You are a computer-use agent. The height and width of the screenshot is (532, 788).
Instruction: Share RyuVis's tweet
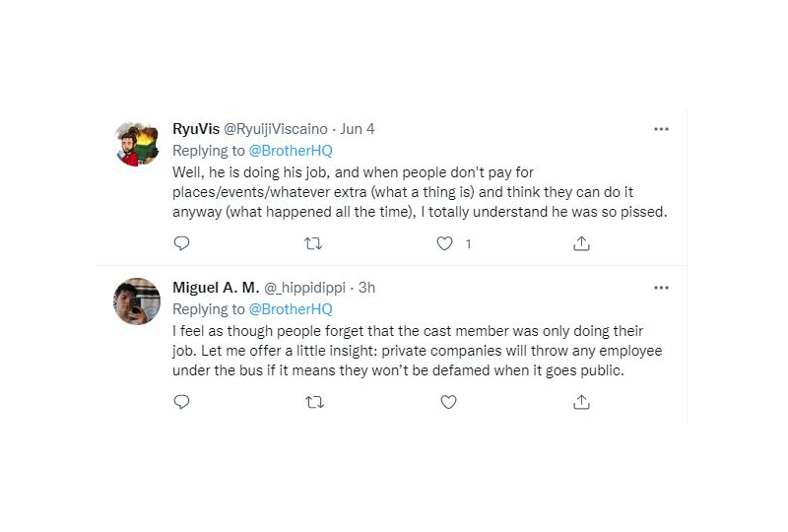[x=581, y=243]
